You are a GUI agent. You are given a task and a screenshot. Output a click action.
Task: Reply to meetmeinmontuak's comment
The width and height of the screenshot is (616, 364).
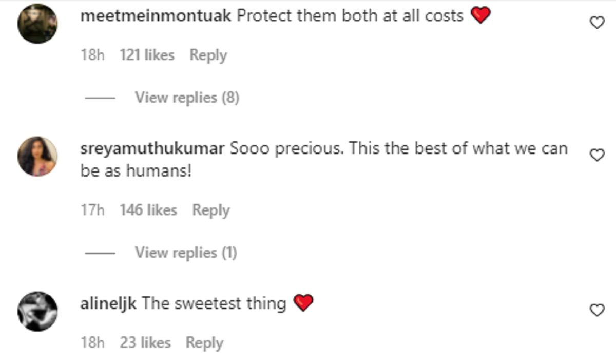pyautogui.click(x=208, y=55)
